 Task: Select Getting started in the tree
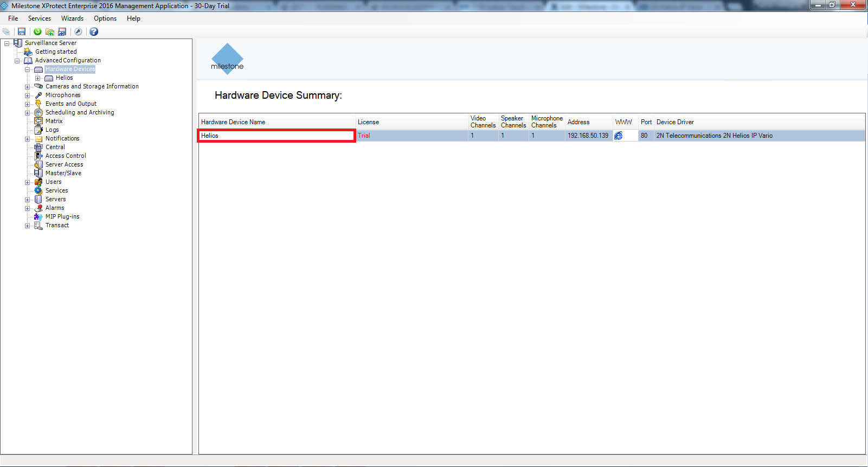pyautogui.click(x=56, y=52)
